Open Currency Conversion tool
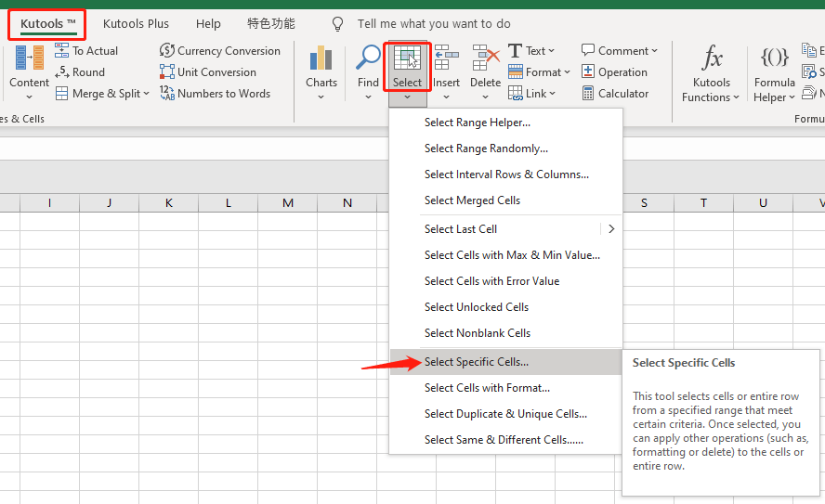 pyautogui.click(x=220, y=50)
